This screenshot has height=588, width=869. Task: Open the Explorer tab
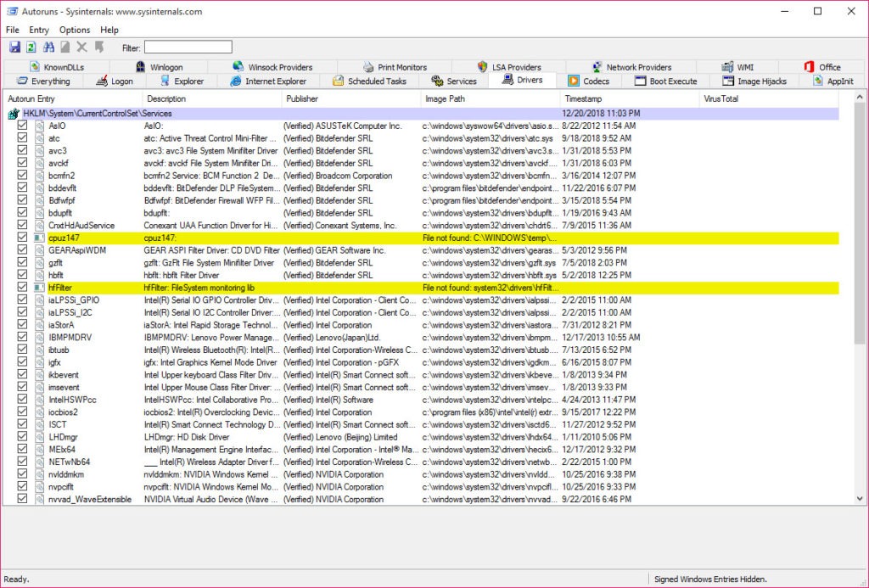[x=182, y=81]
